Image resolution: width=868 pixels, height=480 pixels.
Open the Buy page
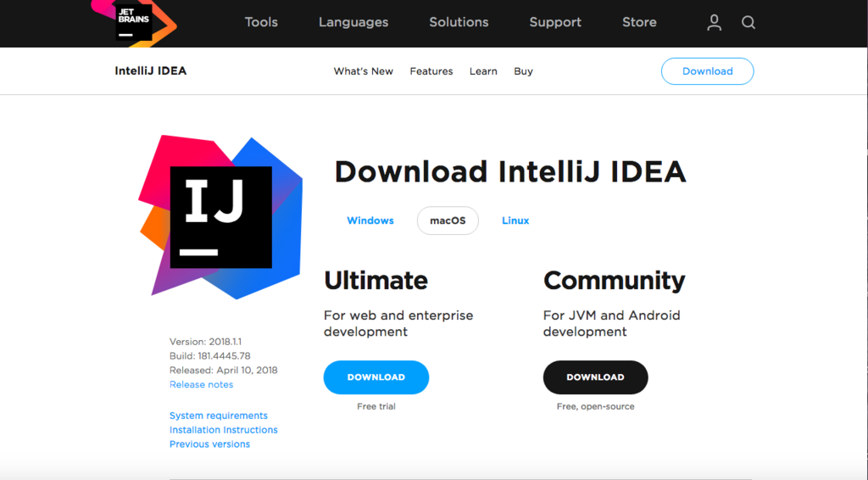point(523,71)
